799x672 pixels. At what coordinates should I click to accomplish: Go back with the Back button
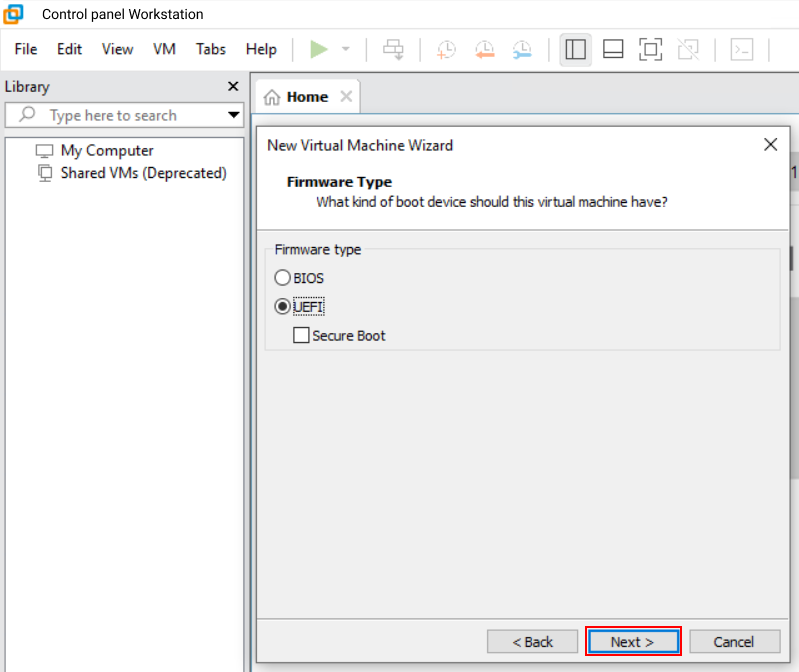coord(532,642)
